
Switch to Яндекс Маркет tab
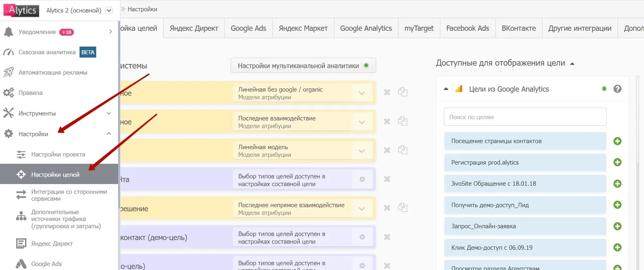tap(303, 28)
